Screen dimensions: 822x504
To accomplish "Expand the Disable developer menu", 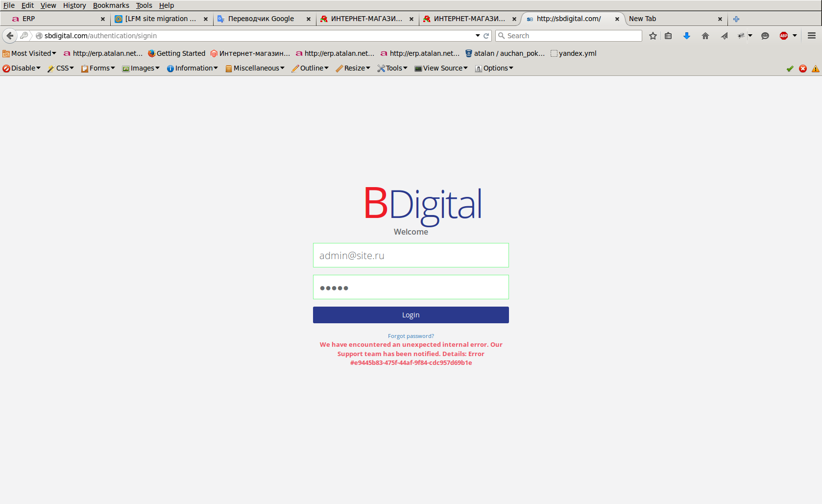I will pyautogui.click(x=22, y=68).
